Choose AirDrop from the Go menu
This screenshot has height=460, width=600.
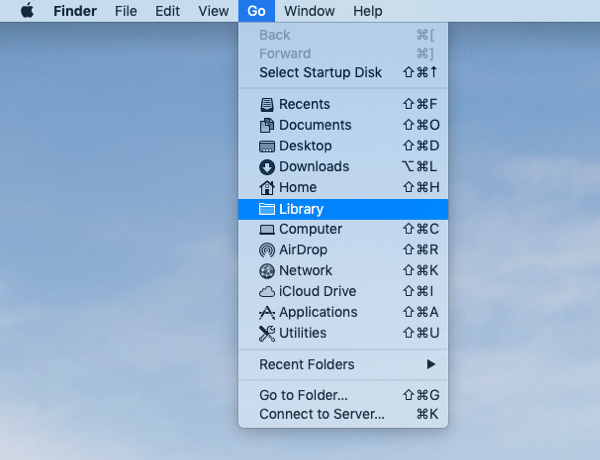tap(343, 250)
